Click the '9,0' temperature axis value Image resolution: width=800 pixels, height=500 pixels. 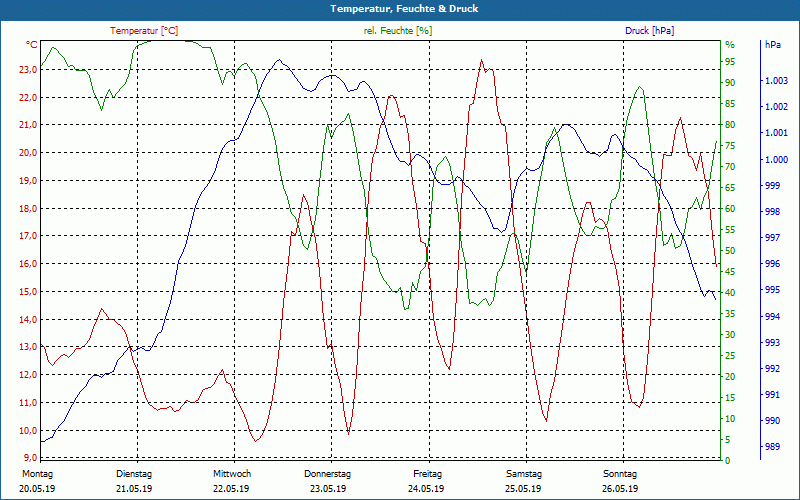(30, 458)
